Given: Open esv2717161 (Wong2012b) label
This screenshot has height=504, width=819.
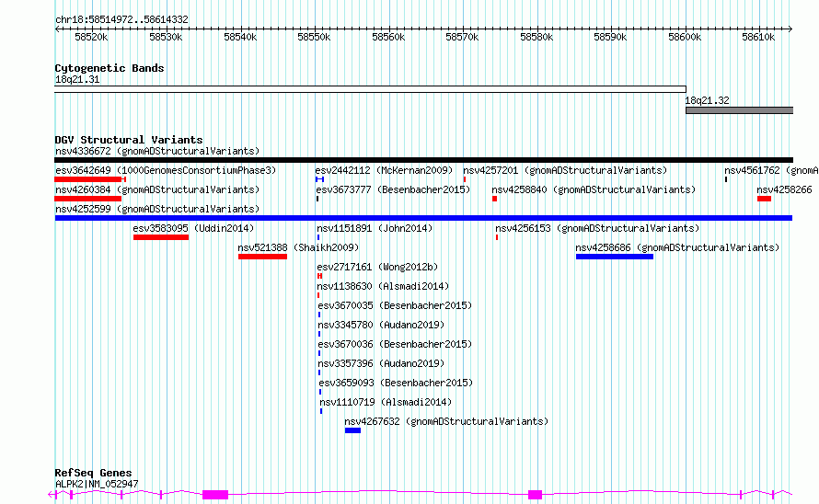Looking at the screenshot, I should pos(377,268).
